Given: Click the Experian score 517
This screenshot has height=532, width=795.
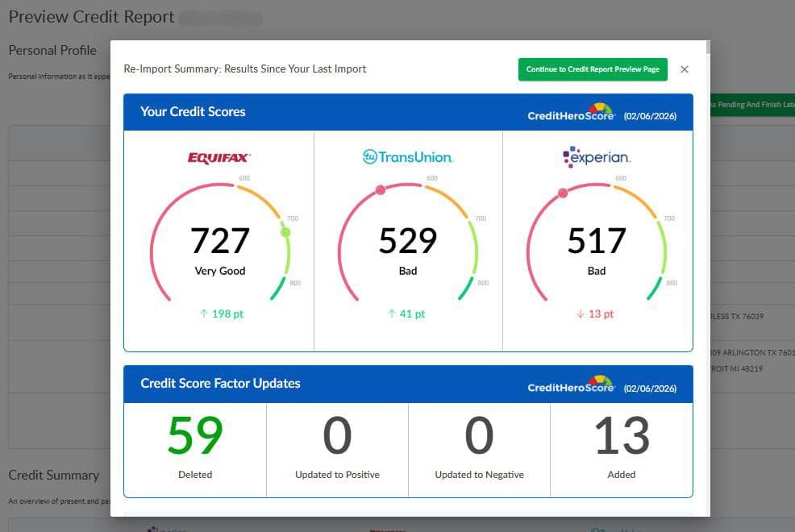Looking at the screenshot, I should tap(597, 240).
